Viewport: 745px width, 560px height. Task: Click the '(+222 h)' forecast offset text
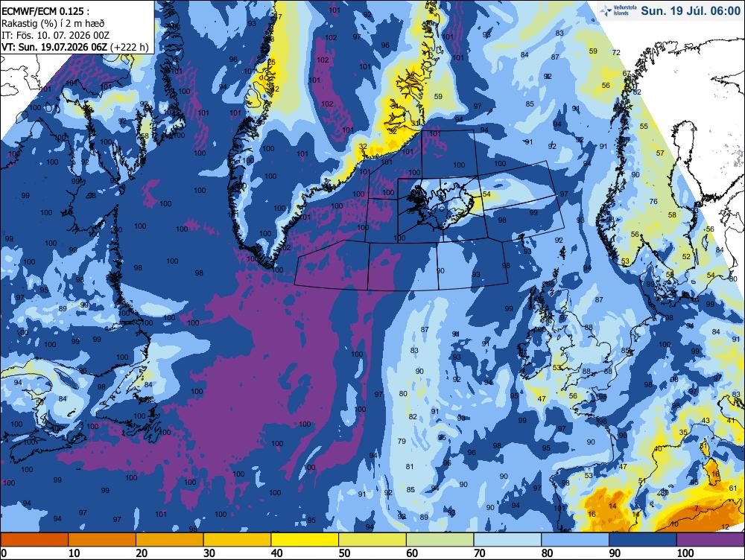click(x=129, y=47)
